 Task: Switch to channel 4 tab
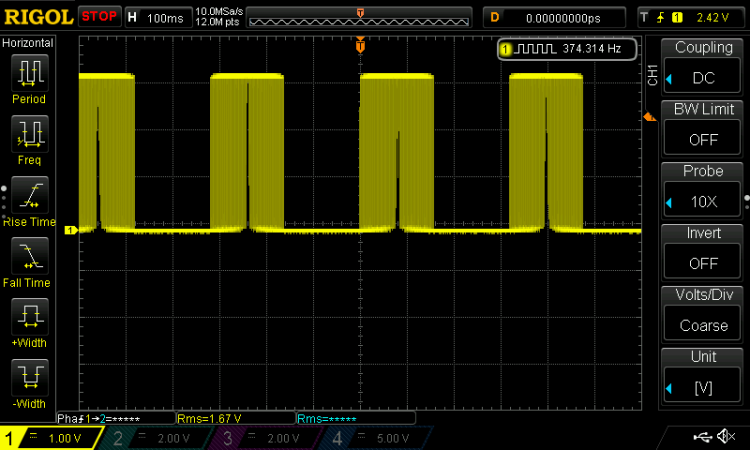coord(375,438)
